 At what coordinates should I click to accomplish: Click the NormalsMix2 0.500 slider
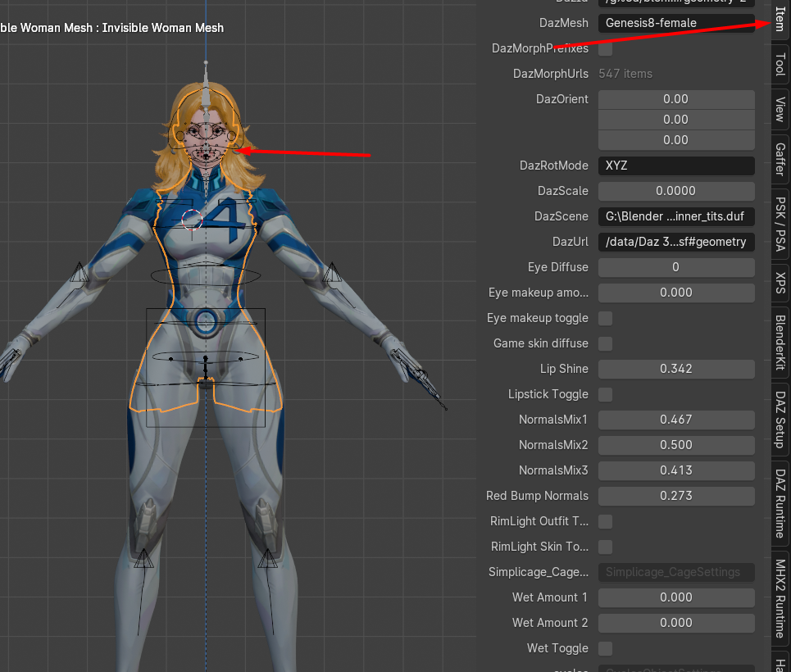pyautogui.click(x=676, y=445)
